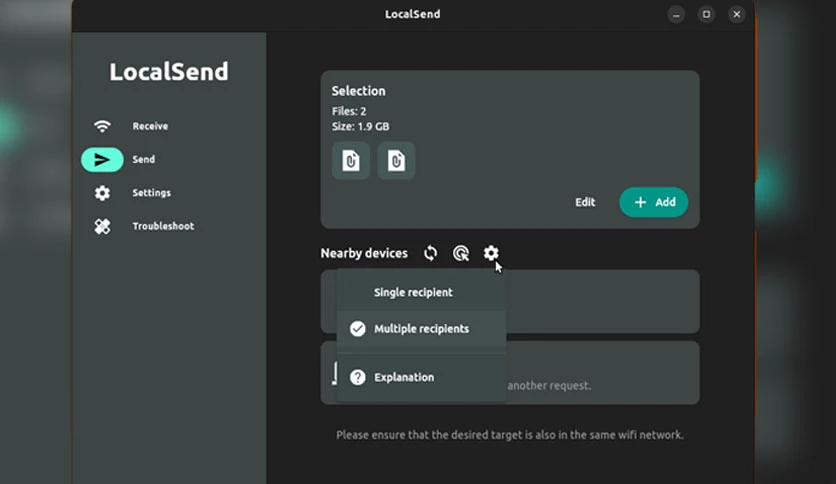The height and width of the screenshot is (484, 836).
Task: Click the 'Selection' heading
Action: pos(358,91)
